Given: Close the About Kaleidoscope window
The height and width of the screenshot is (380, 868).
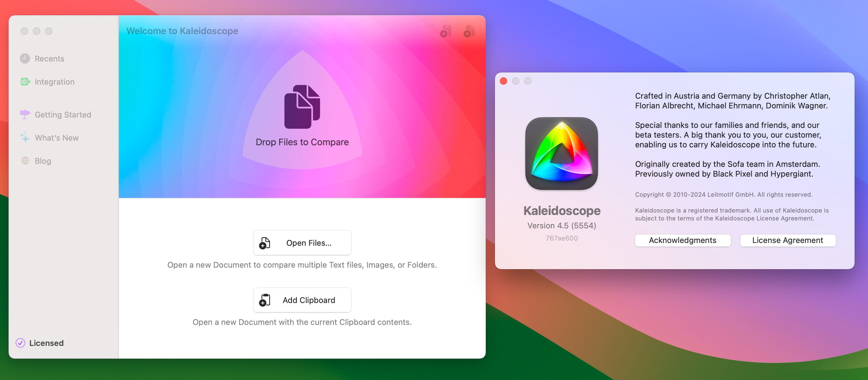Looking at the screenshot, I should (x=503, y=81).
